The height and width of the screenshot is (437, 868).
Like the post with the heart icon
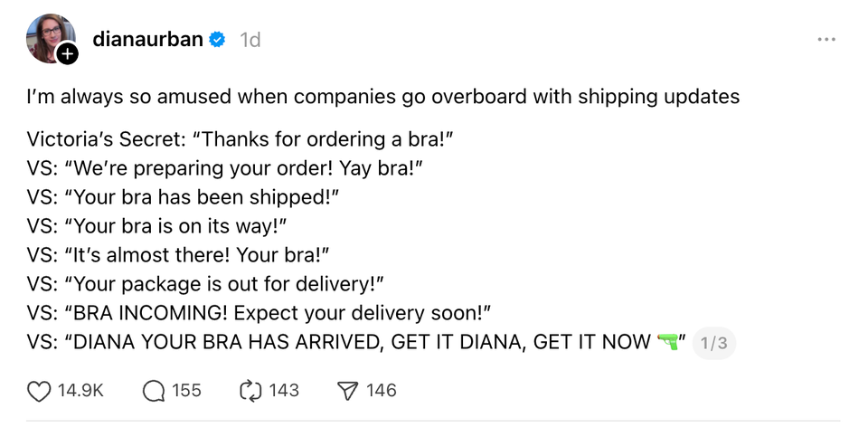coord(39,391)
